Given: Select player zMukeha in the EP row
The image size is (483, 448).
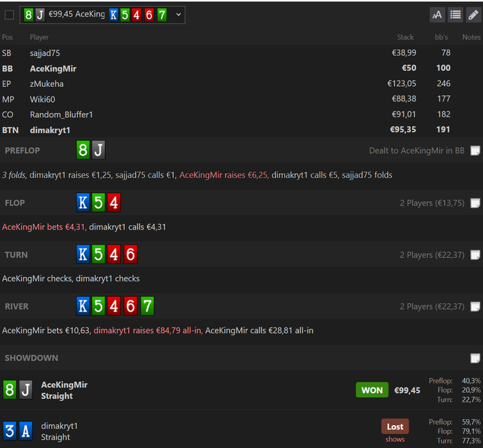Looking at the screenshot, I should (x=46, y=83).
